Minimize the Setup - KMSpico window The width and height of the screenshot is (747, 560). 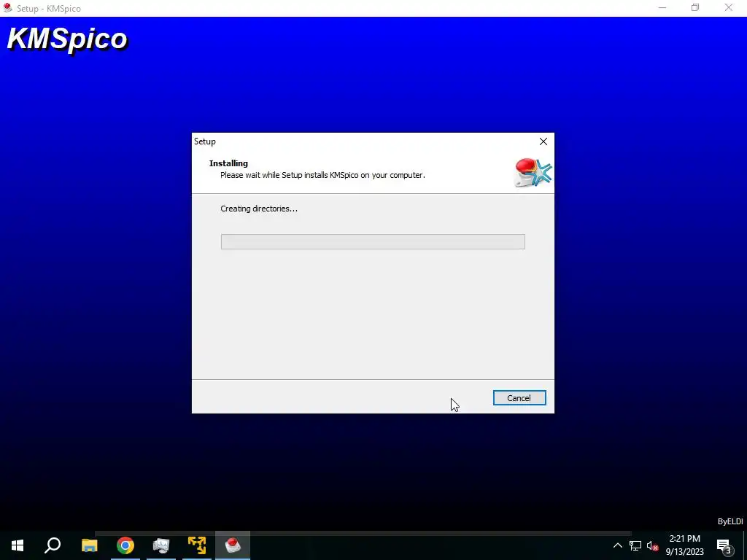tap(662, 7)
